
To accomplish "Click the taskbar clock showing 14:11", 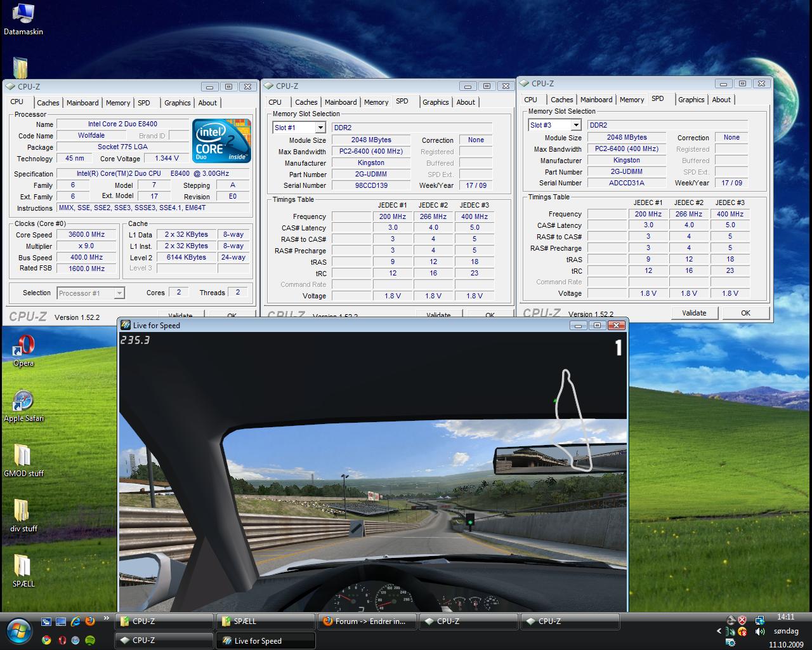I will [x=785, y=616].
